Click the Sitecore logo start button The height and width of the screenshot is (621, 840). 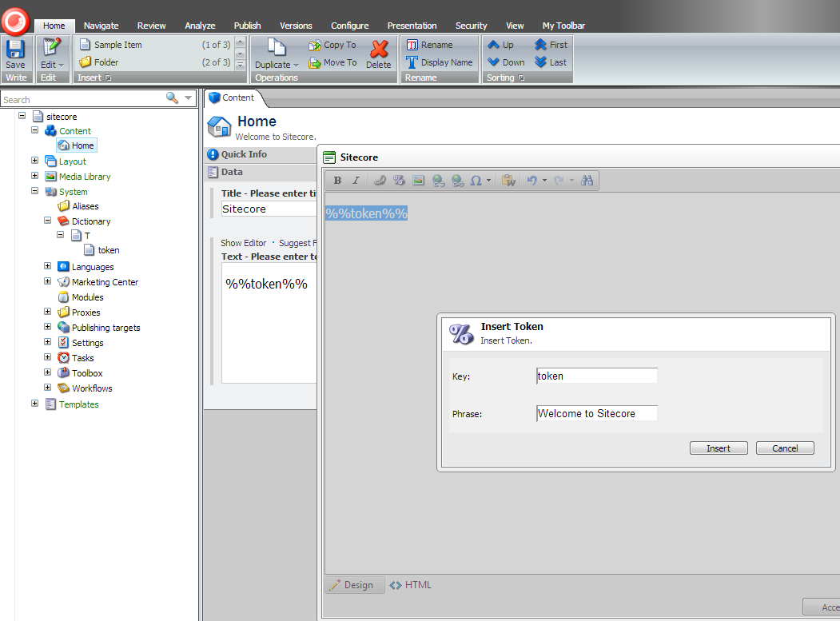16,20
